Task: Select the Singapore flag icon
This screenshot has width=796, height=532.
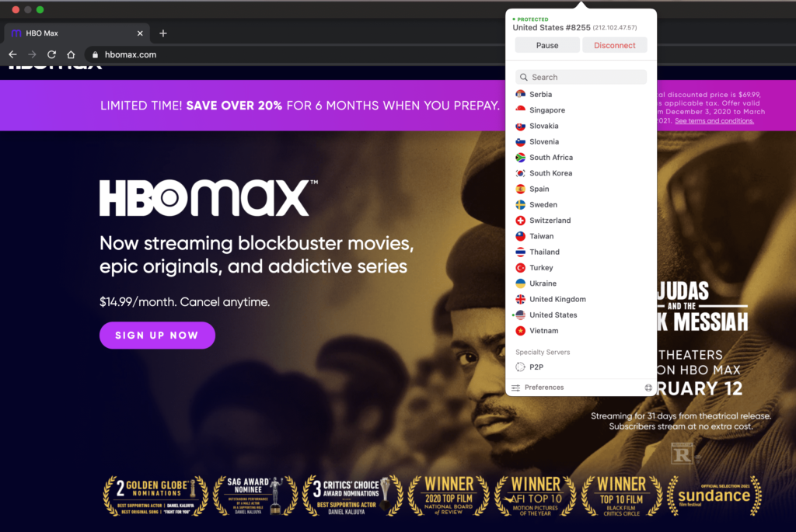Action: (520, 110)
